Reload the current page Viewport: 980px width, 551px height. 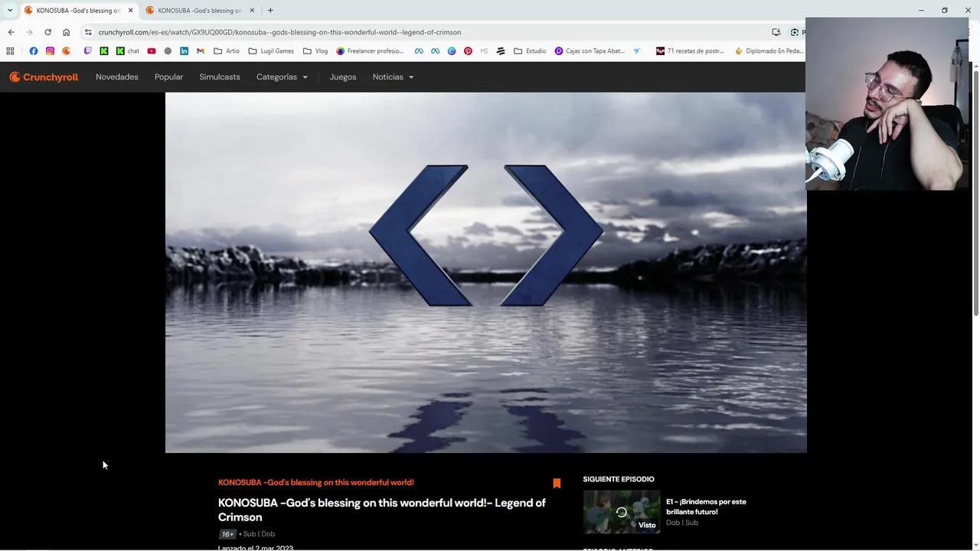click(x=47, y=32)
